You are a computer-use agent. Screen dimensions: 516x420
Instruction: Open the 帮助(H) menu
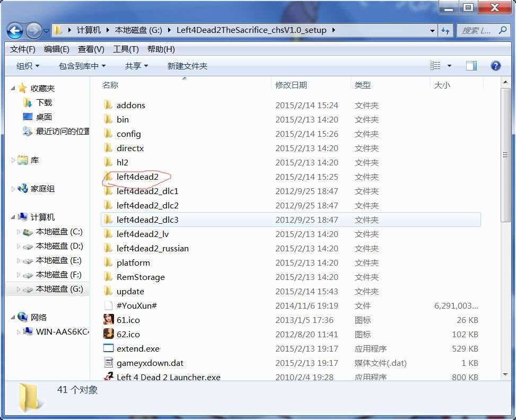click(x=161, y=49)
